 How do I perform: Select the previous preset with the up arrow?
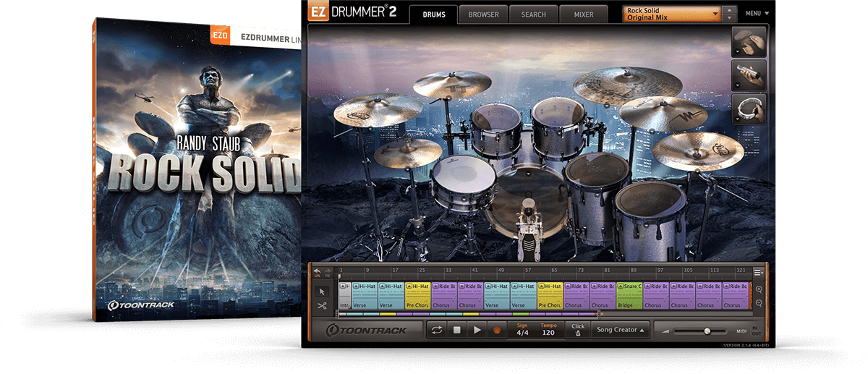click(x=729, y=9)
